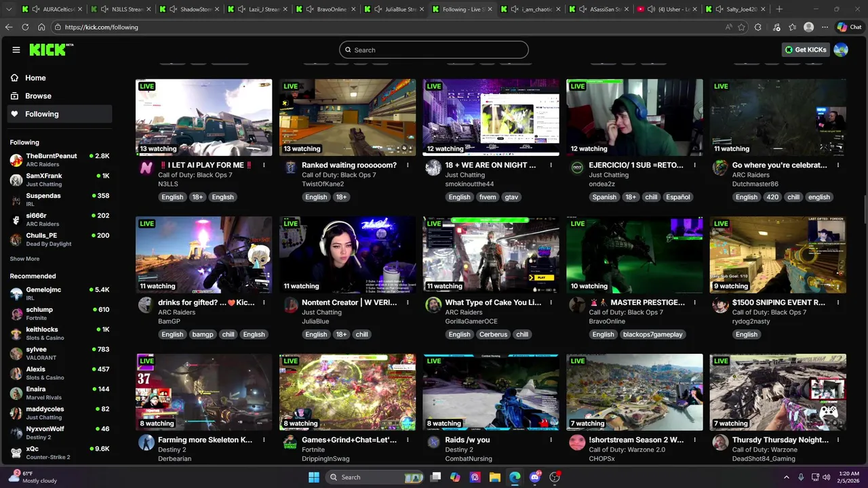Click Dutchmaster86 streamer avatar icon
Viewport: 868px width, 488px height.
[720, 168]
